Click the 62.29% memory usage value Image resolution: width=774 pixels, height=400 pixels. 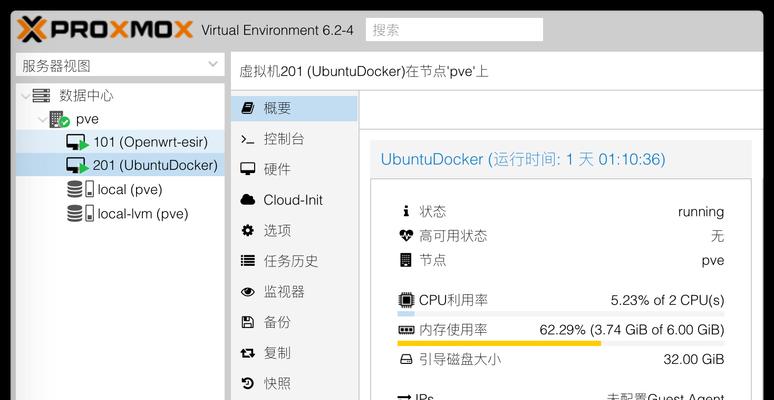632,329
